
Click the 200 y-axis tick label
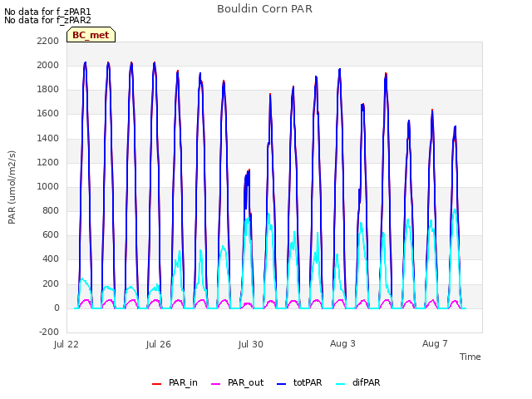coord(51,283)
